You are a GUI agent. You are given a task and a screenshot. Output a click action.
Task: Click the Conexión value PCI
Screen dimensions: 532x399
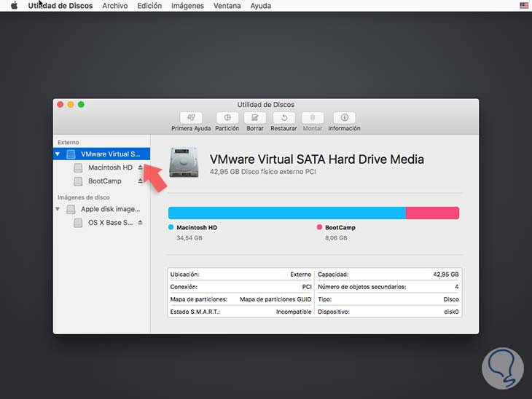[307, 287]
